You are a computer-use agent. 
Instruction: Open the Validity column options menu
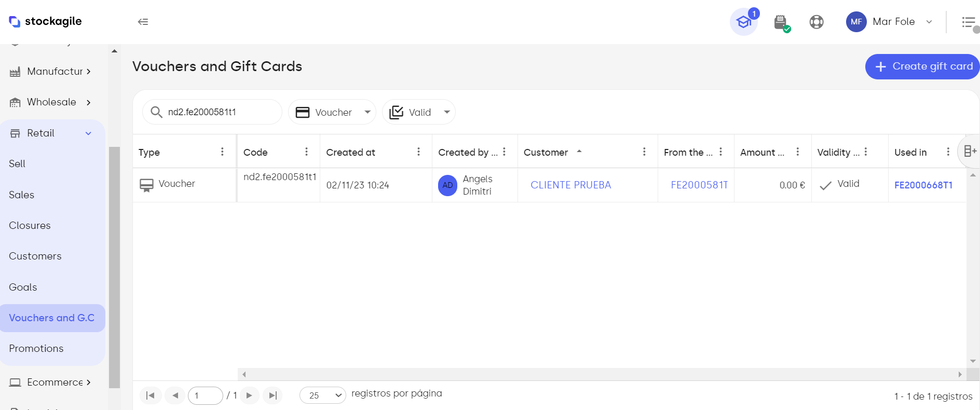(x=865, y=152)
